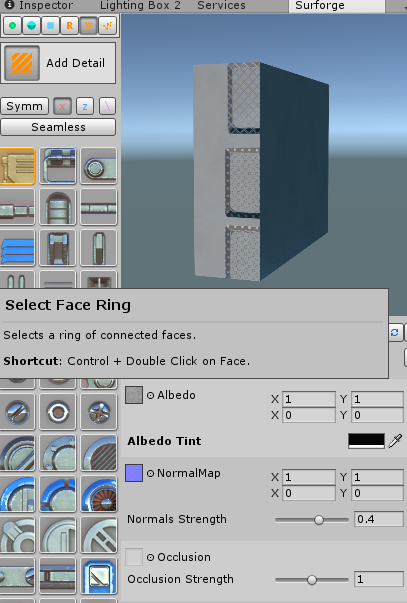Select the quarter-circle striped grill detail
The image size is (407, 603).
point(98,453)
